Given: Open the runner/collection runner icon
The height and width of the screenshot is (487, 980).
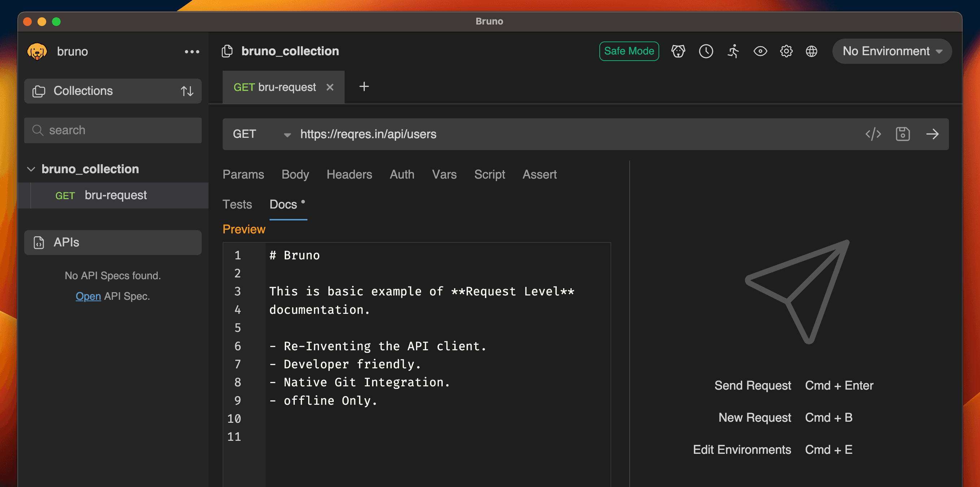Looking at the screenshot, I should tap(734, 51).
